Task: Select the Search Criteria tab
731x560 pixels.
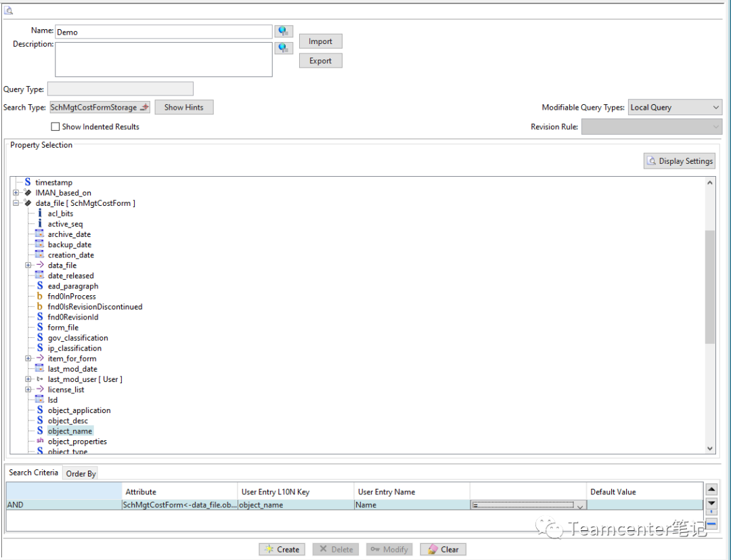Action: click(x=34, y=473)
